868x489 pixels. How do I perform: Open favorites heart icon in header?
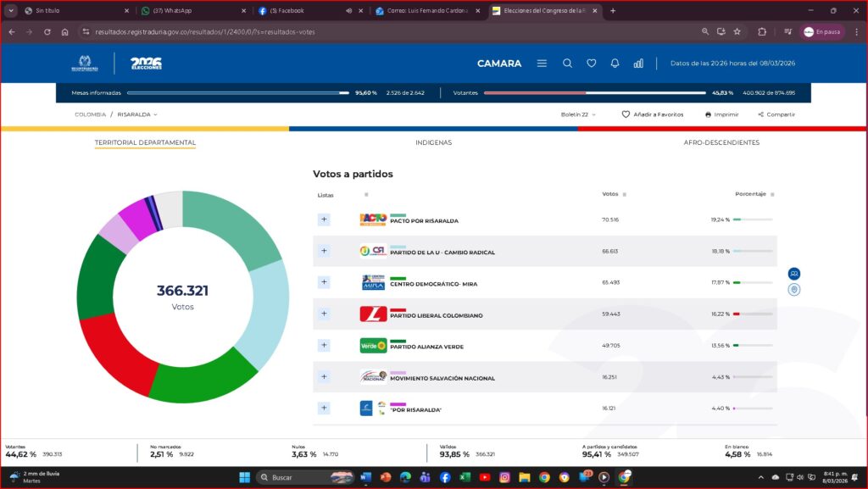[591, 64]
